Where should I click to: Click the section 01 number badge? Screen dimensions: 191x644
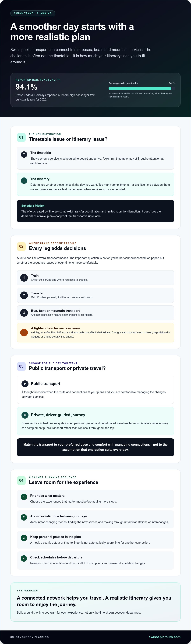(21, 137)
